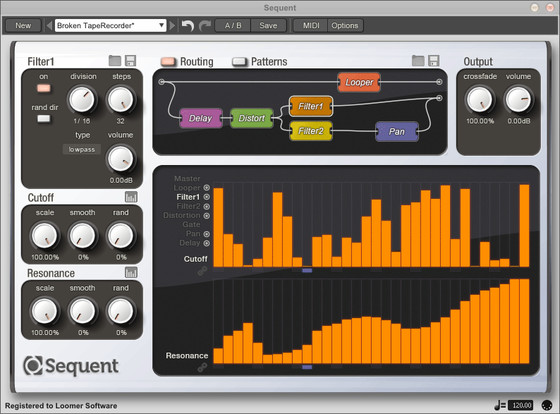Toggle the Filter1 on switch

(x=44, y=88)
